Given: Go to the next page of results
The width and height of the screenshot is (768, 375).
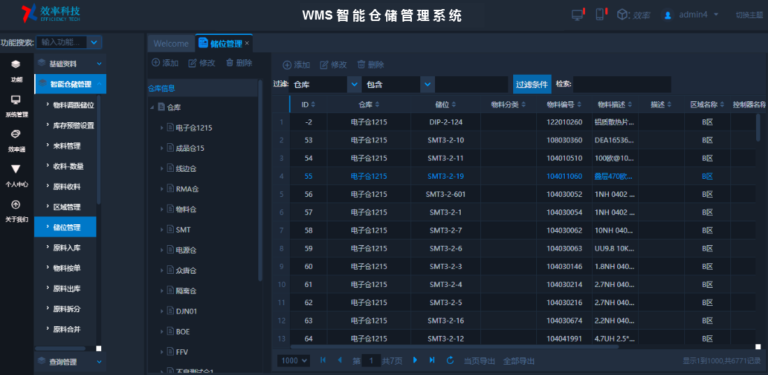Looking at the screenshot, I should (415, 360).
